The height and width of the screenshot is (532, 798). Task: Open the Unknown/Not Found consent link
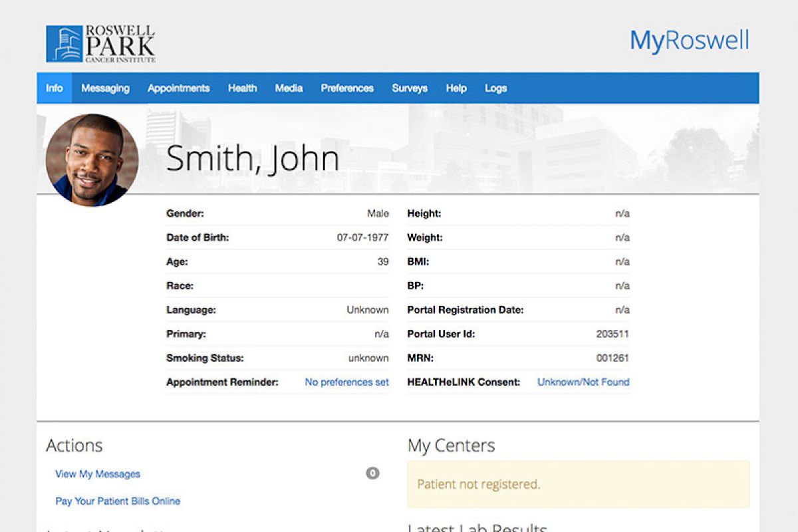tap(583, 382)
